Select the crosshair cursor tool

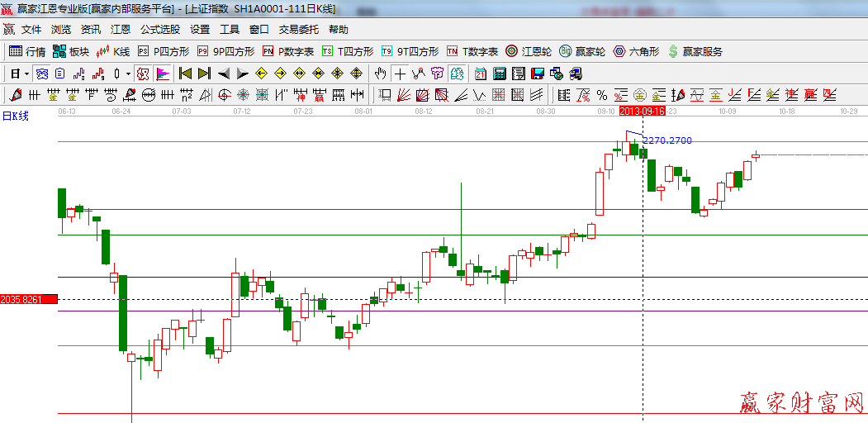(x=400, y=74)
